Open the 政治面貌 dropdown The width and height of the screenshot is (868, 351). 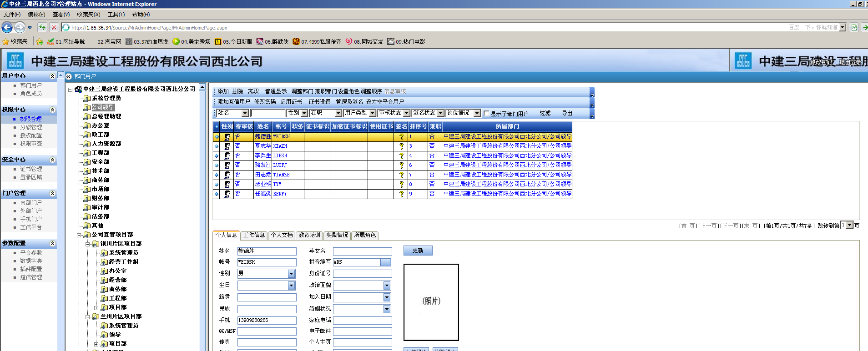387,286
